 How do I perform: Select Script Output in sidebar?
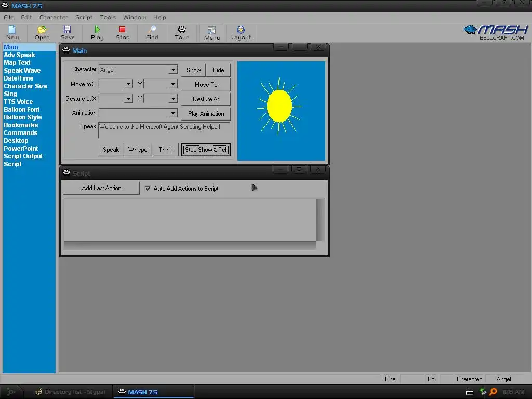pyautogui.click(x=23, y=156)
